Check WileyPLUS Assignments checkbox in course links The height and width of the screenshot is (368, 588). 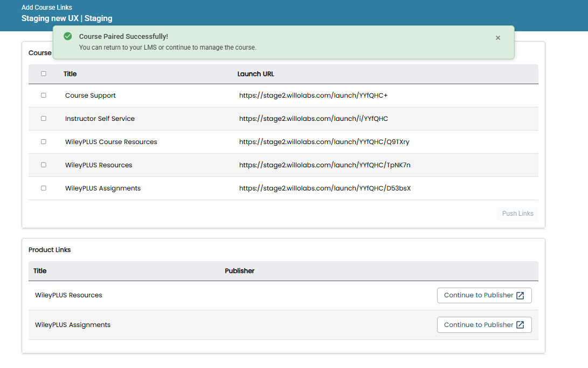[x=44, y=188]
